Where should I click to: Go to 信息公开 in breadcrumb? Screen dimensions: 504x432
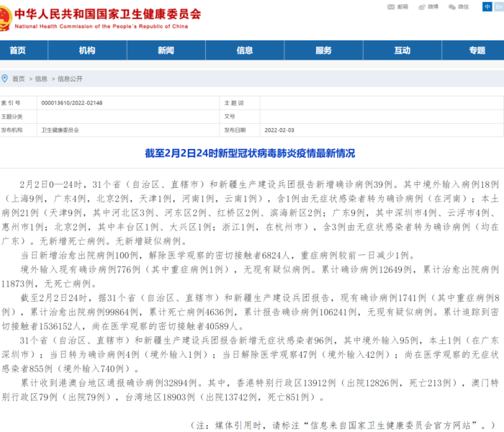pyautogui.click(x=70, y=78)
